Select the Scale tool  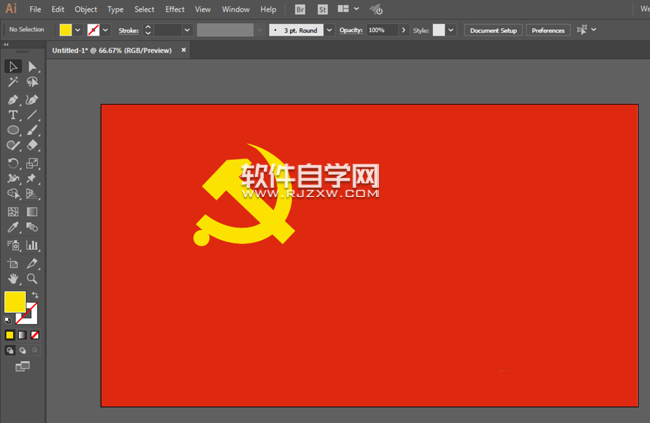[x=32, y=163]
